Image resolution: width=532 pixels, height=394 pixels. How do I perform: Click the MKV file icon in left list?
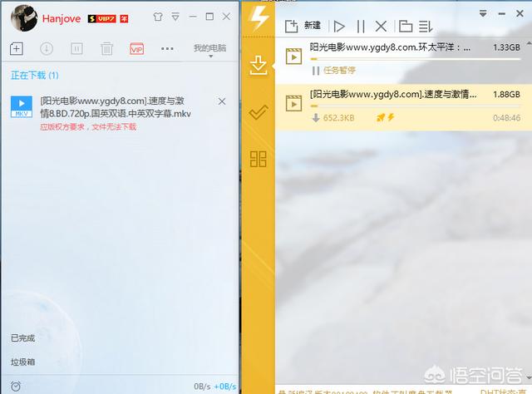coord(22,106)
